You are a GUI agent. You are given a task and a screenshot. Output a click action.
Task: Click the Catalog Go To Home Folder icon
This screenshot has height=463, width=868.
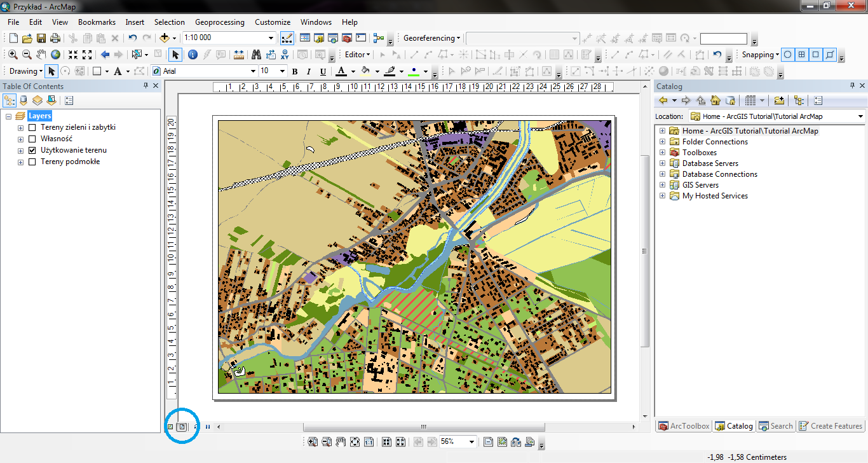coord(715,100)
